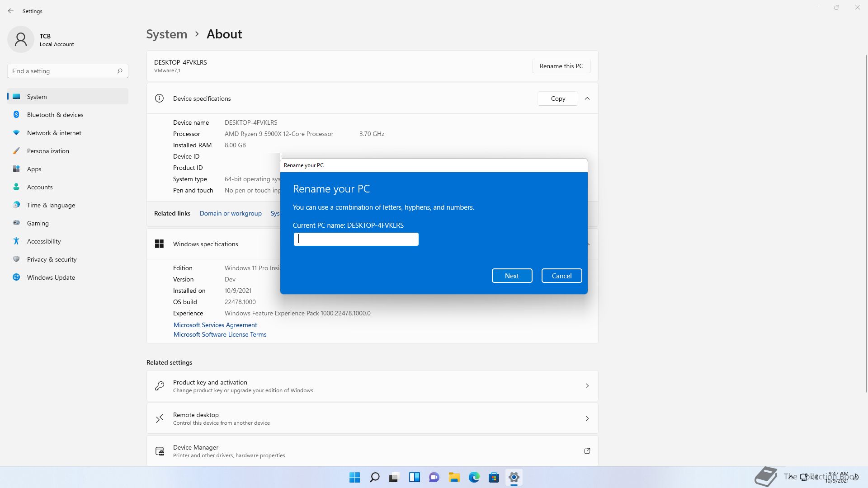Click the Device Manager icon
The height and width of the screenshot is (488, 868).
[x=160, y=451]
